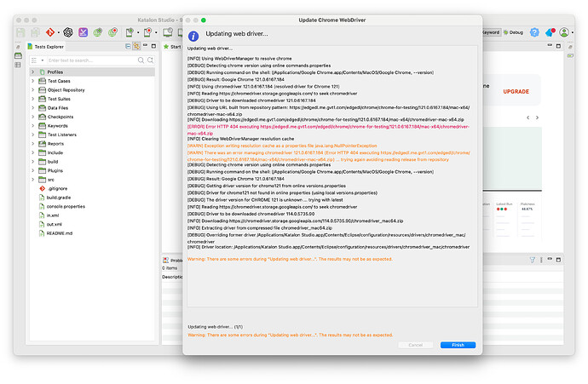Open the account dropdown arrow
Viewport: 588px width, 384px height.
click(x=573, y=32)
